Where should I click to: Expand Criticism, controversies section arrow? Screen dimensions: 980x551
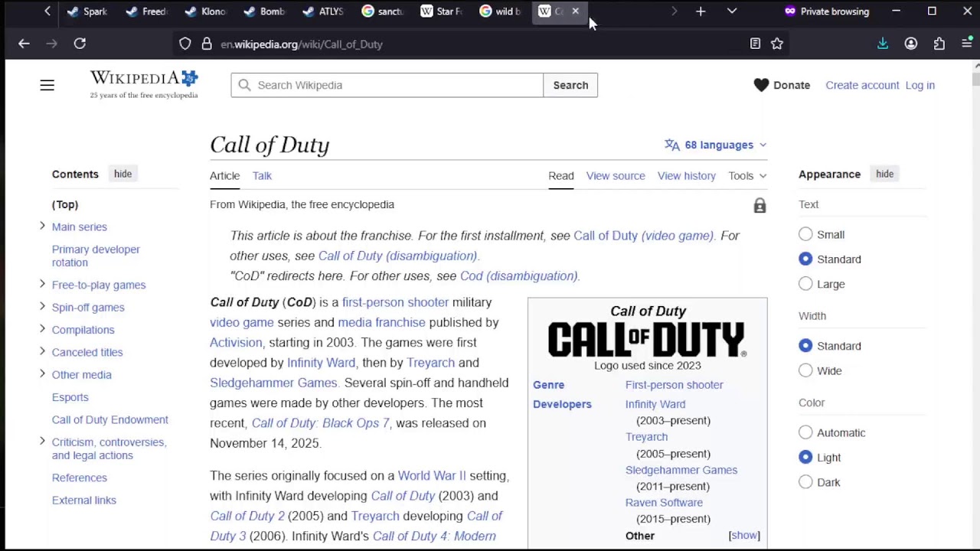click(42, 441)
